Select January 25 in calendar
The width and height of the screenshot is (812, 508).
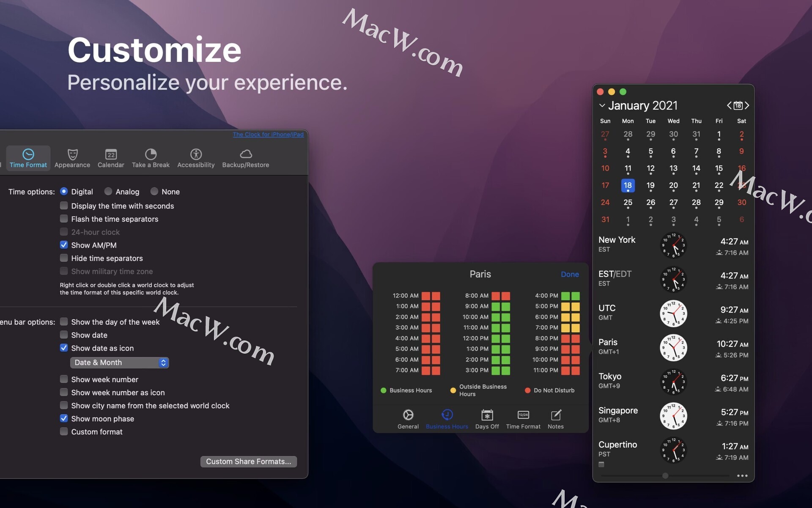(628, 203)
